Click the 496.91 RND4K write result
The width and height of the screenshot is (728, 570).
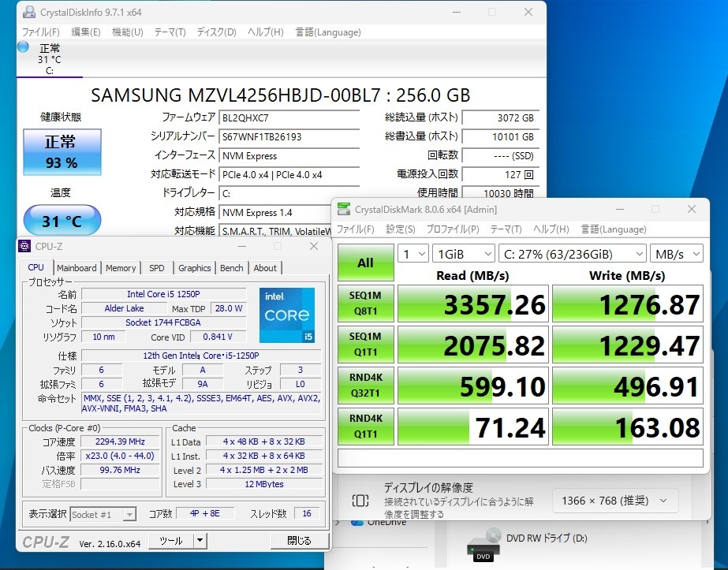click(627, 386)
